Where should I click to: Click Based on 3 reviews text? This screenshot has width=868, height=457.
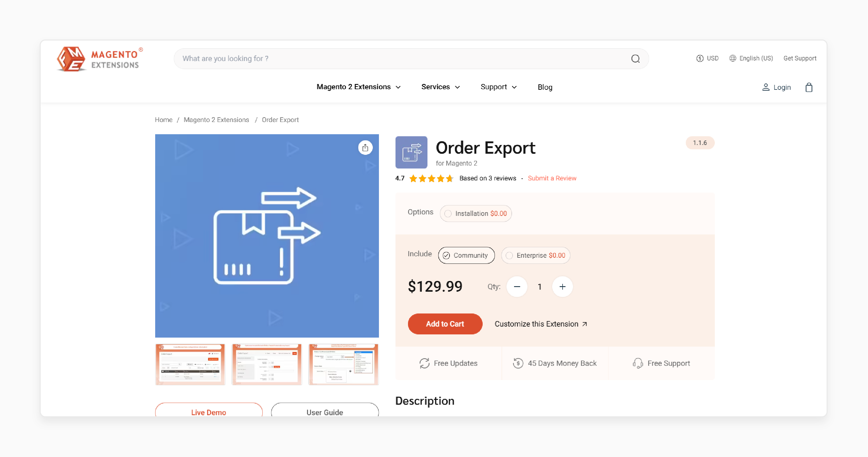(488, 178)
